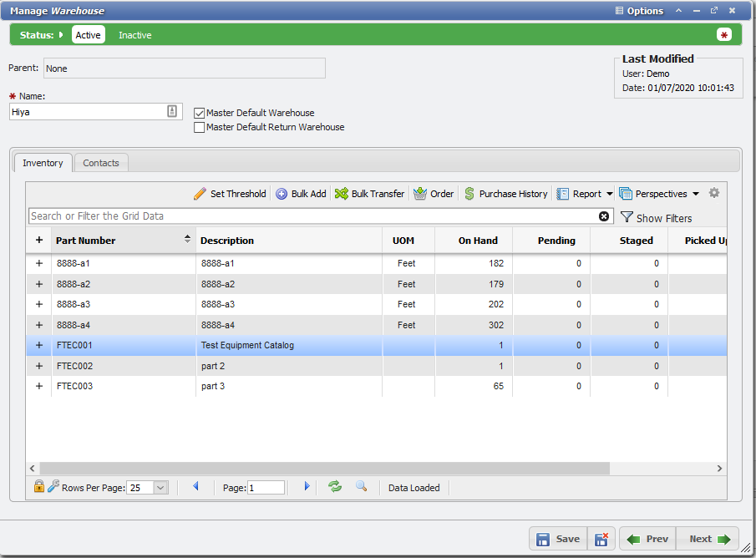Open the Perspectives dropdown
756x558 pixels.
(659, 193)
